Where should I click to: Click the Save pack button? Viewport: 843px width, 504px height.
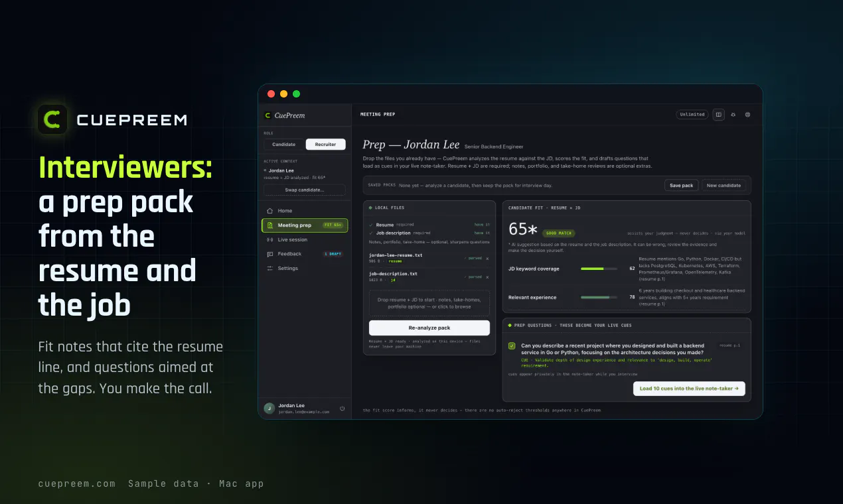(682, 186)
